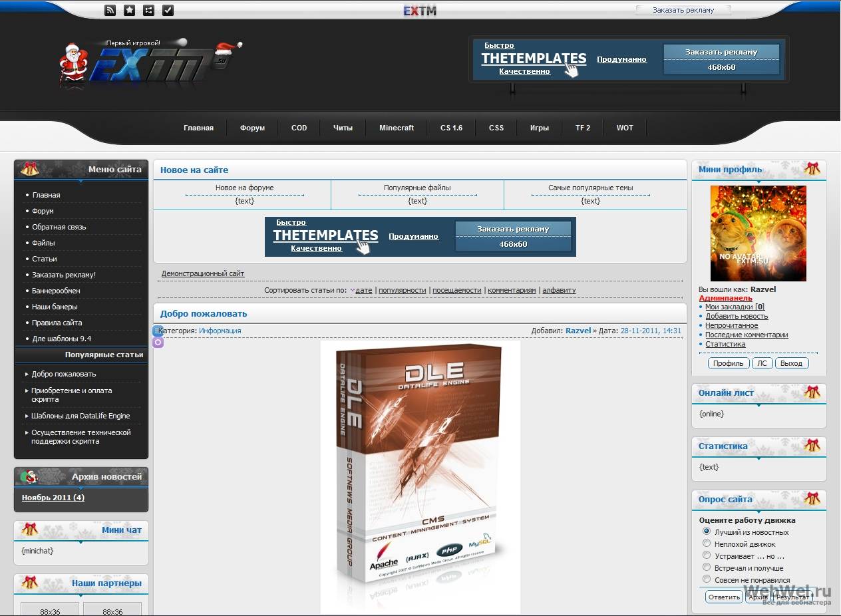
Task: Open the "TF 2" navigation item
Action: (x=583, y=128)
